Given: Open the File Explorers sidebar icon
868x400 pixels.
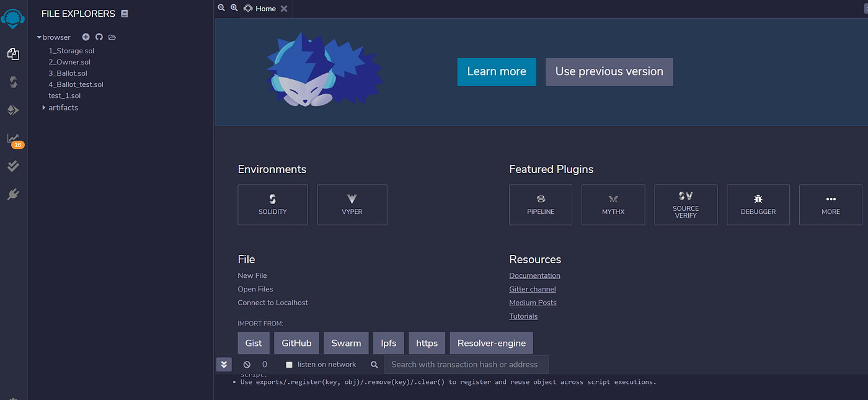Looking at the screenshot, I should [13, 55].
